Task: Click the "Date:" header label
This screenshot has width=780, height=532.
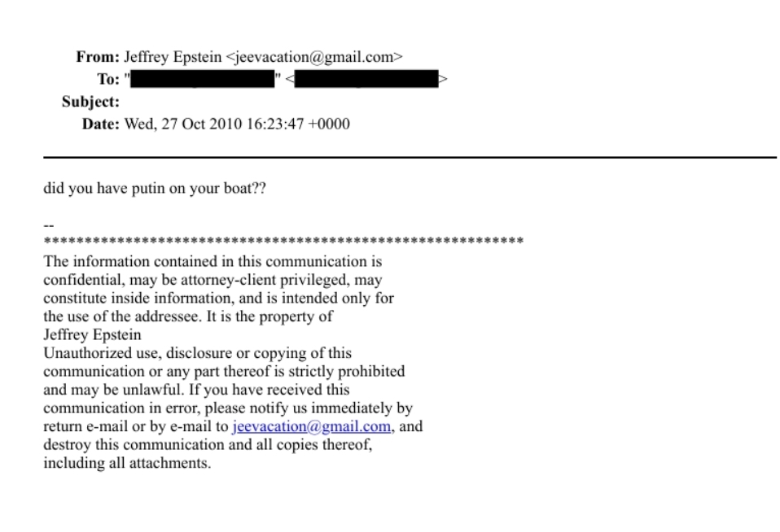Action: pyautogui.click(x=100, y=124)
